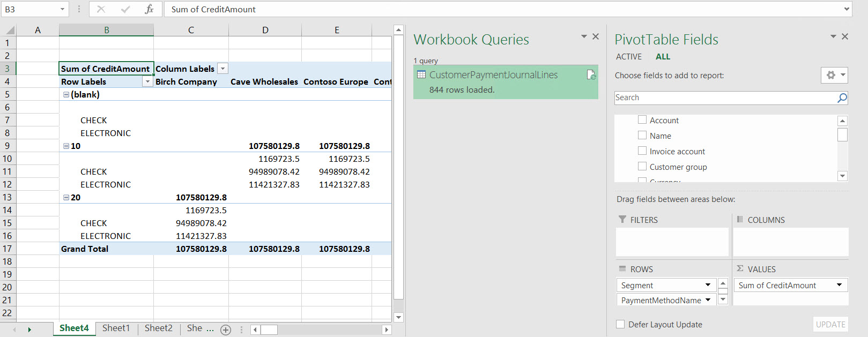
Task: Open the Sum of CreditAmount value field menu
Action: pos(839,285)
